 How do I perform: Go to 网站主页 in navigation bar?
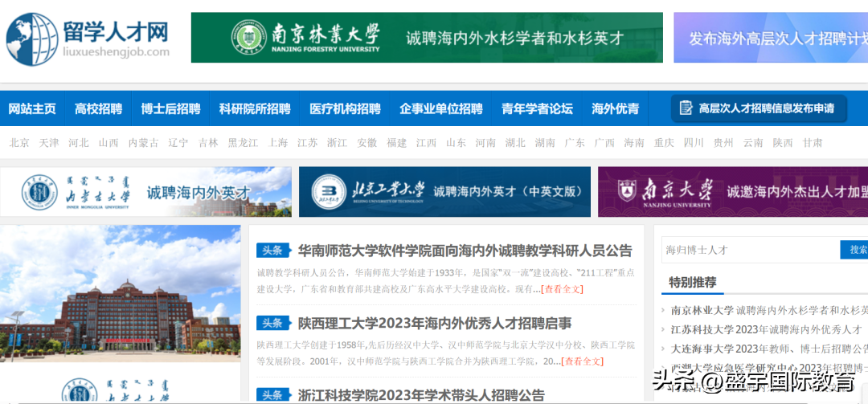(x=32, y=108)
